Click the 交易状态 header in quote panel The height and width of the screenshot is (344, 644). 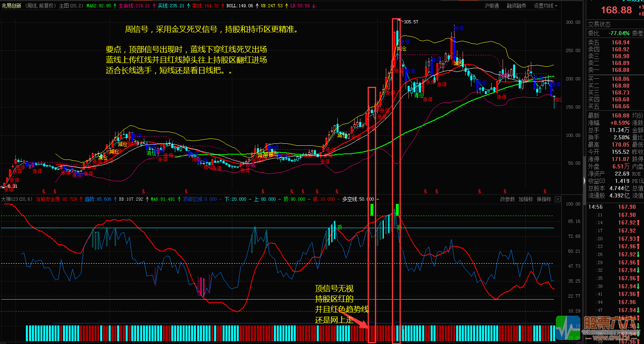click(599, 24)
